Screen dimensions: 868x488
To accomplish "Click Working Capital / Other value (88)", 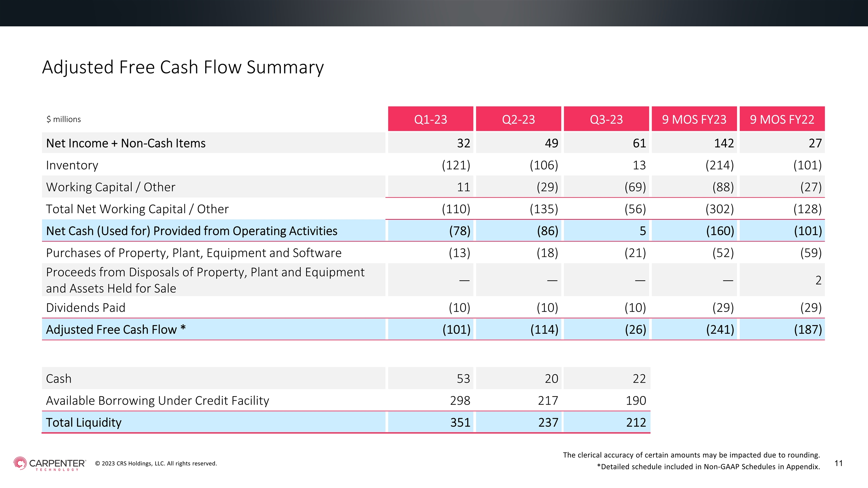I will click(x=723, y=187).
